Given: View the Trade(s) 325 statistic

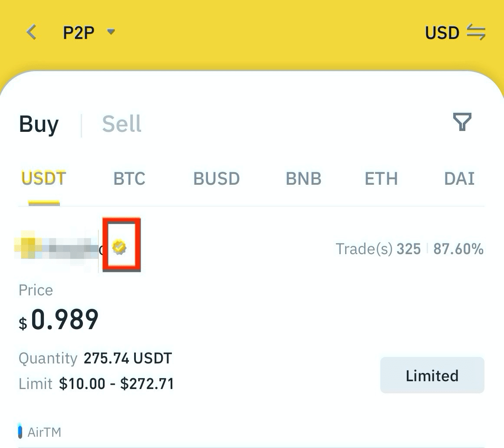Looking at the screenshot, I should pos(378,249).
